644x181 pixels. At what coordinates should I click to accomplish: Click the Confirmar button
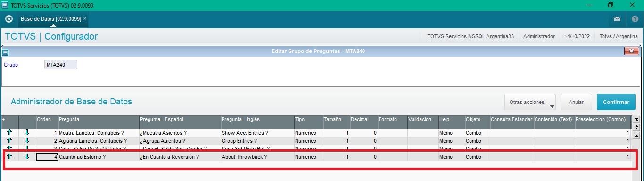(616, 102)
